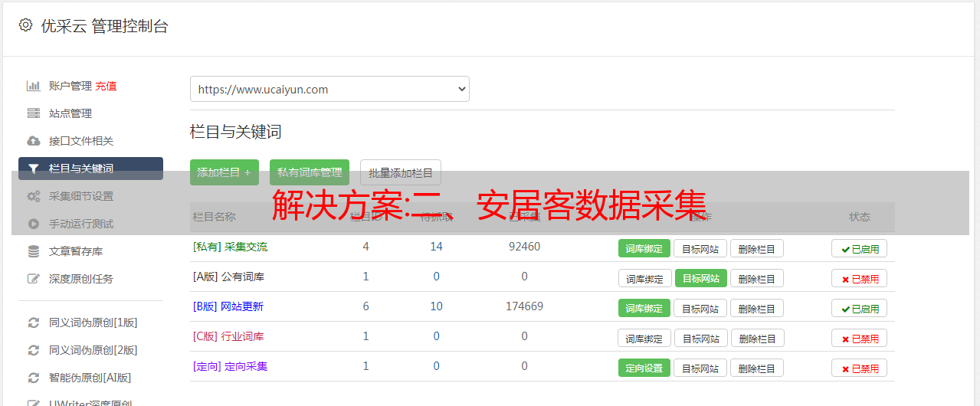Screen dimensions: 980x406
Task: Click the bar chart icon for 账户管理
Action: [x=33, y=86]
